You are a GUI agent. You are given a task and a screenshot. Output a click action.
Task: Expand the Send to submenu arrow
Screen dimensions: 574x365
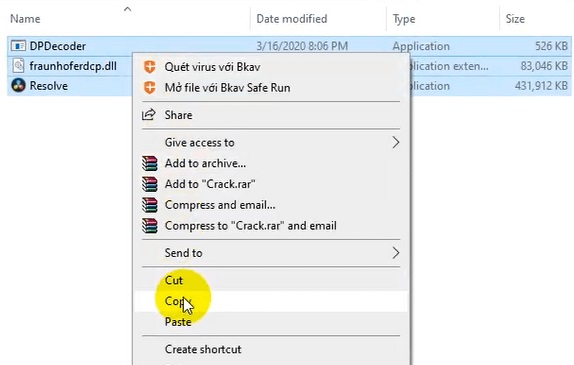coord(395,253)
